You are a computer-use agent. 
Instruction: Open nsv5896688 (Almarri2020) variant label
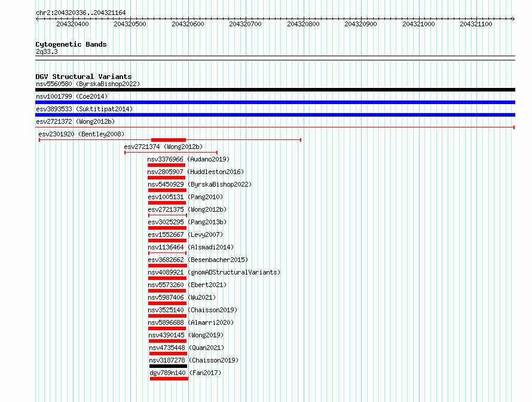[191, 322]
